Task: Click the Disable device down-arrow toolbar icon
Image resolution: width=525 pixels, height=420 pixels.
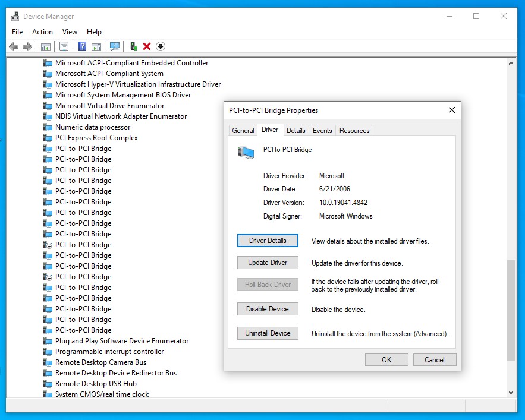Action: point(161,46)
